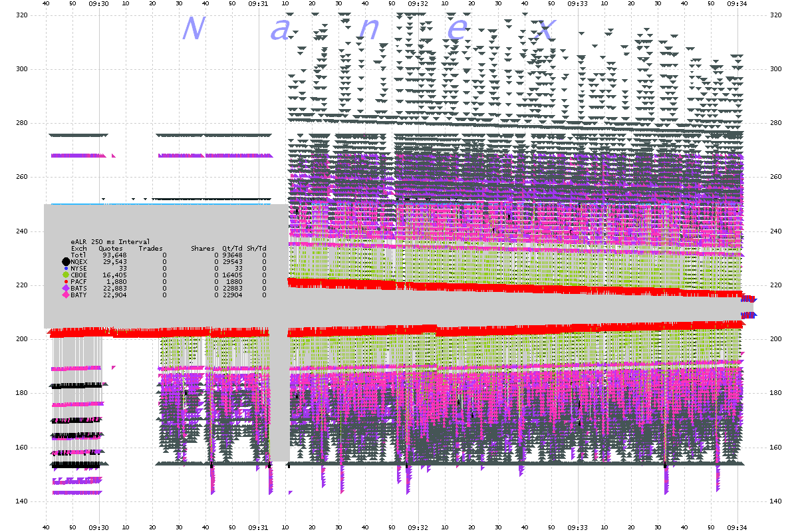Screen dimensions: 798x532
Task: Click the Quotes column header in legend
Action: (x=110, y=248)
